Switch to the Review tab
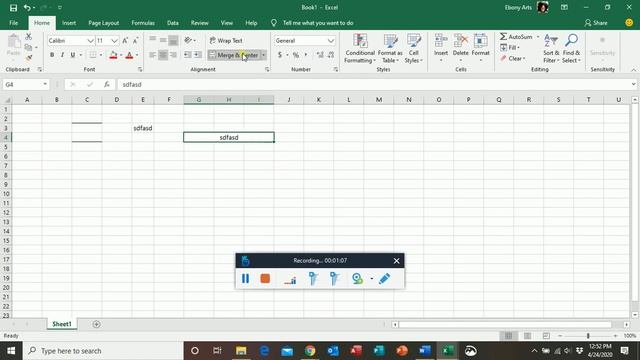 (x=200, y=23)
